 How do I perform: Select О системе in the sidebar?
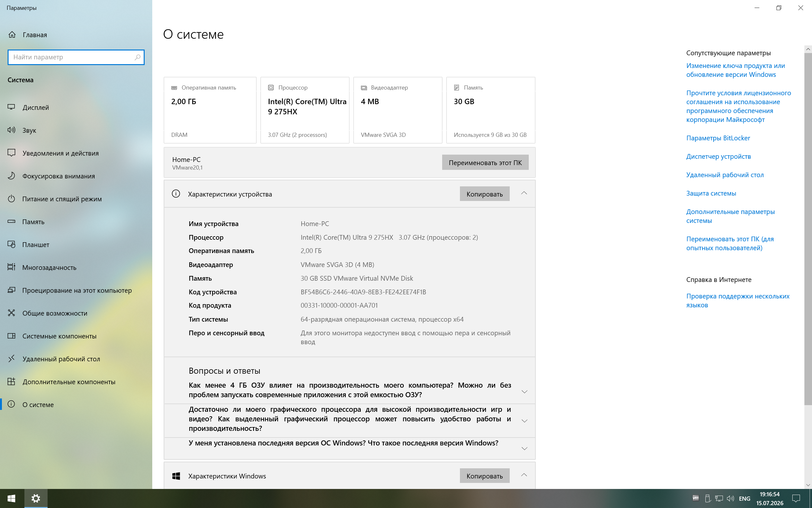coord(76,404)
